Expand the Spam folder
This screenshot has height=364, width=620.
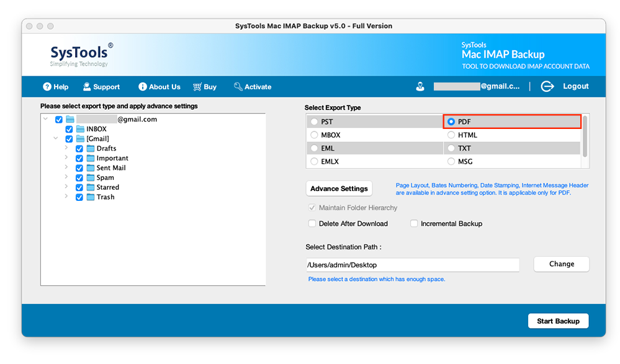[x=66, y=177]
